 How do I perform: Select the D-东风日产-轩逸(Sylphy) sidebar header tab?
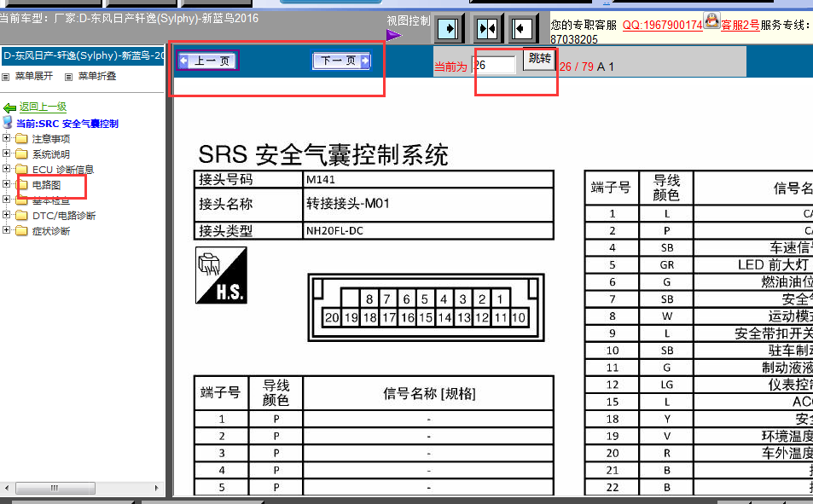[x=83, y=55]
